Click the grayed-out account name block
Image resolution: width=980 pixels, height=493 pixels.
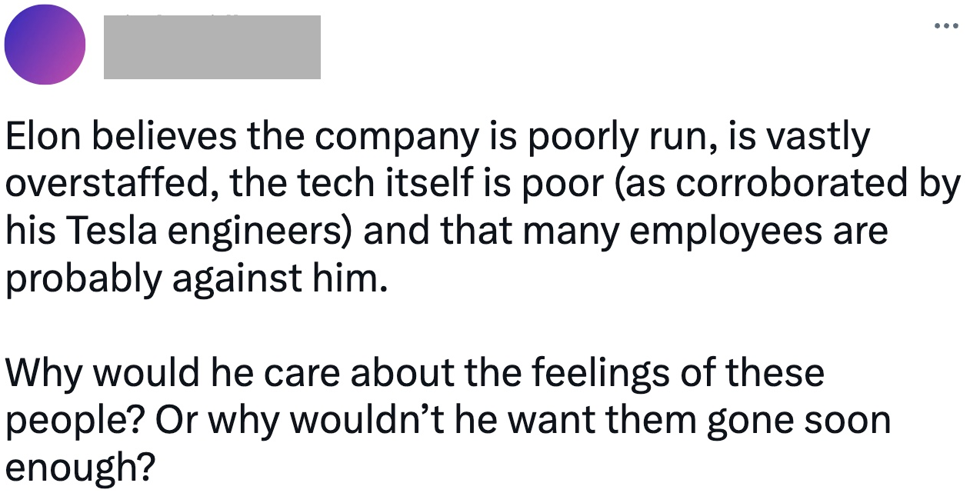(x=212, y=48)
